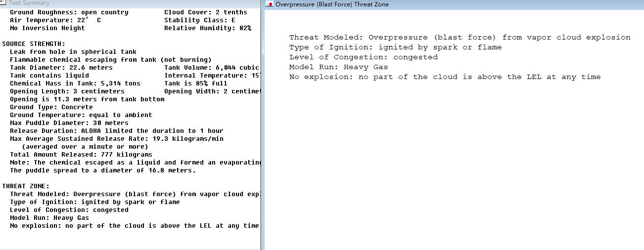This screenshot has width=644, height=250.
Task: Click 'Flammable chemical escaping from tank' line
Action: [x=111, y=60]
